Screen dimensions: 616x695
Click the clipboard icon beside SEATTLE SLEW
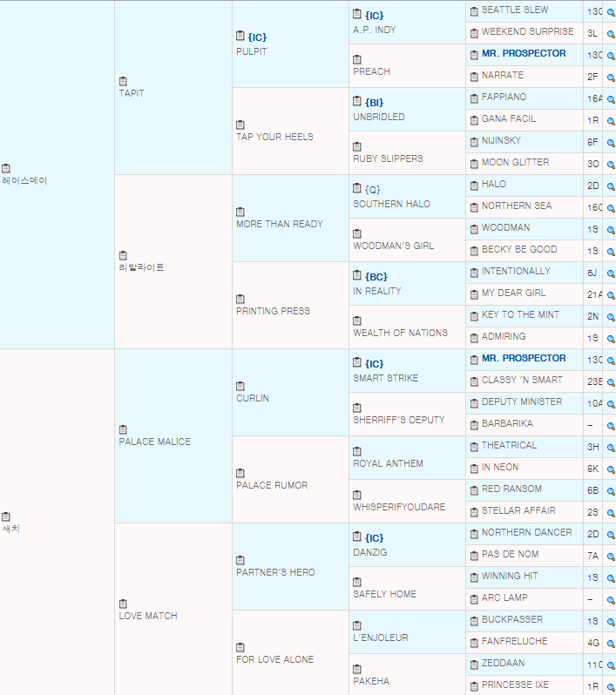tap(474, 11)
